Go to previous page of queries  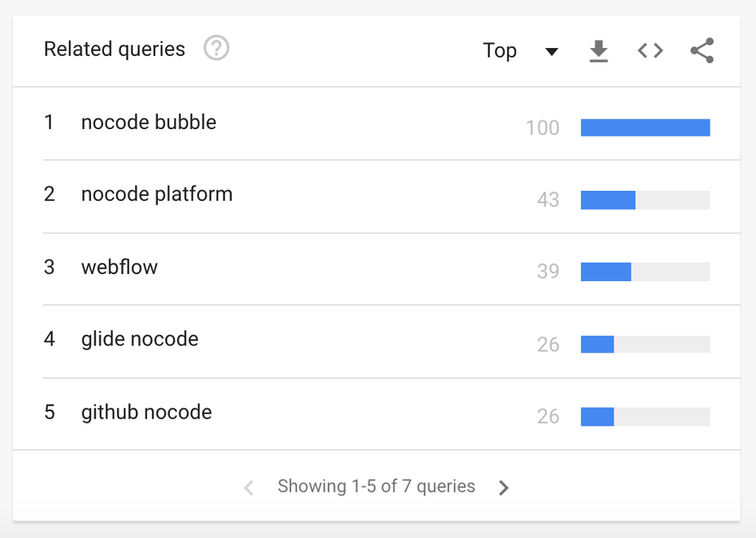tap(249, 487)
